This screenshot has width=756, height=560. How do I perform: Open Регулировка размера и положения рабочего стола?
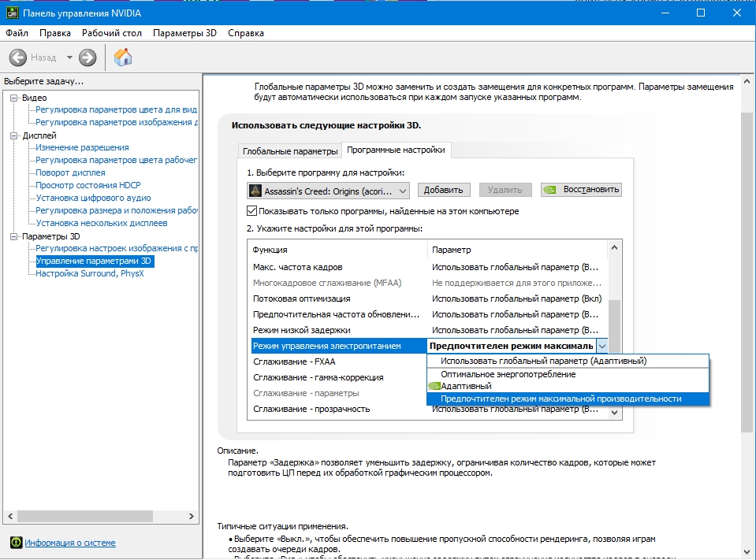click(116, 210)
